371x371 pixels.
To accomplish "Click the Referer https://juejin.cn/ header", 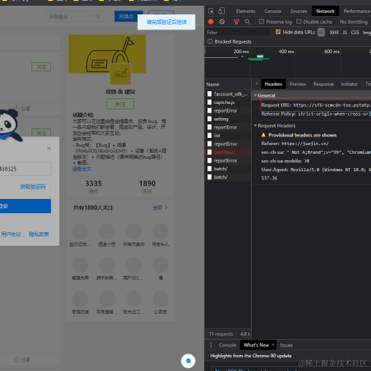I will coord(295,144).
